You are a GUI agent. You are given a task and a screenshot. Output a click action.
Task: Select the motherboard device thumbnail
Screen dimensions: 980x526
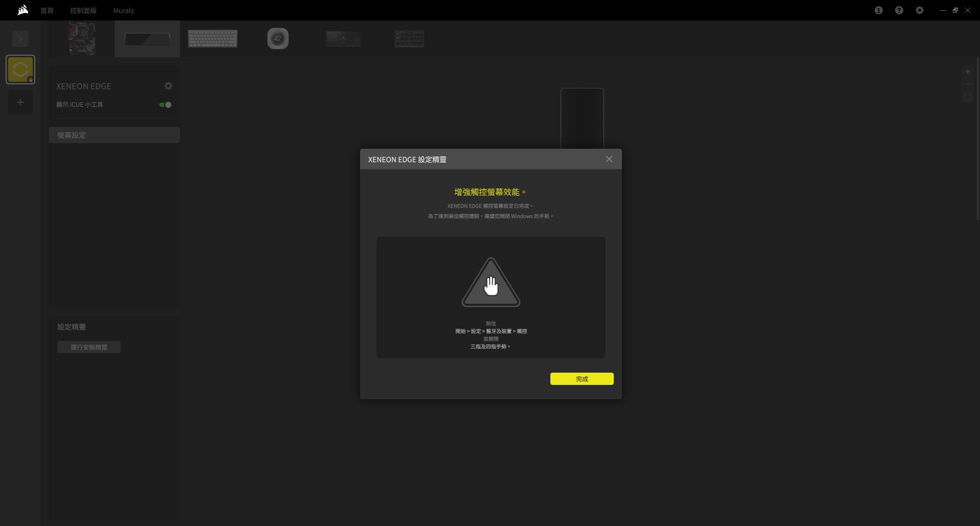pyautogui.click(x=82, y=39)
